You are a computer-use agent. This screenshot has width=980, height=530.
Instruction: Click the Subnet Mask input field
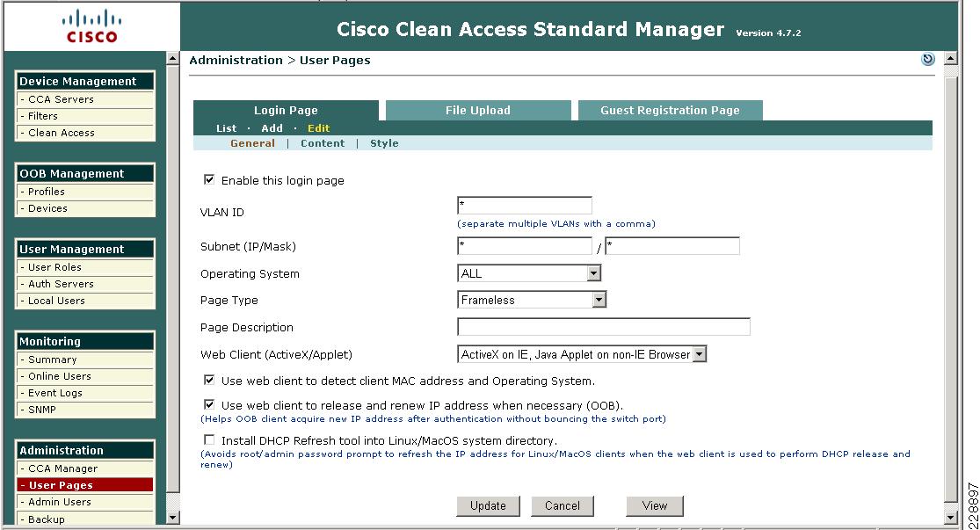coord(672,245)
